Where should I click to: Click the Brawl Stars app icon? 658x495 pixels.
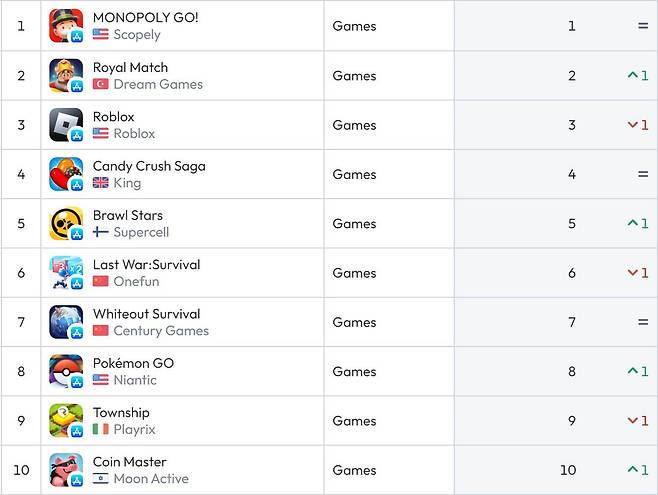point(66,224)
